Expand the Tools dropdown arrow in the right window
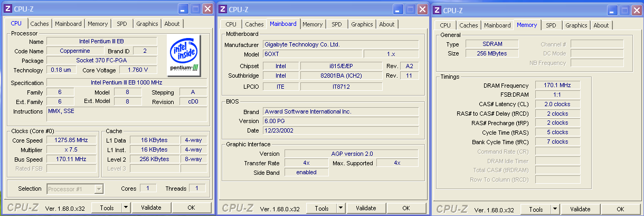The height and width of the screenshot is (216, 644). click(555, 210)
